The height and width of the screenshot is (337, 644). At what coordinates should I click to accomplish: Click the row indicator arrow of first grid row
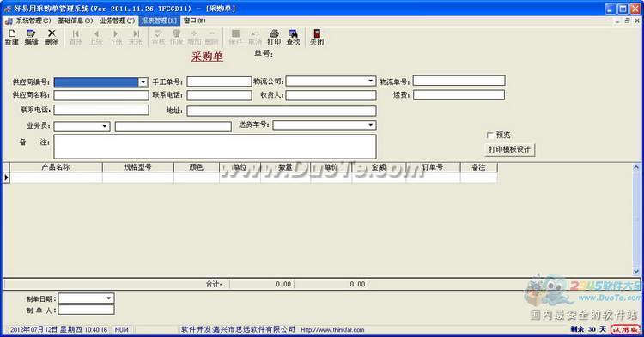[x=7, y=178]
